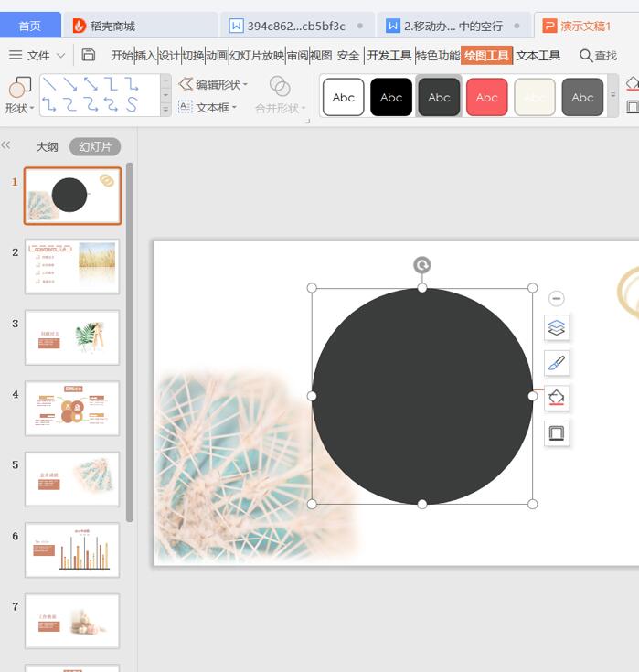Switch to the 视图 ribbon tab
The width and height of the screenshot is (639, 672).
pos(321,55)
